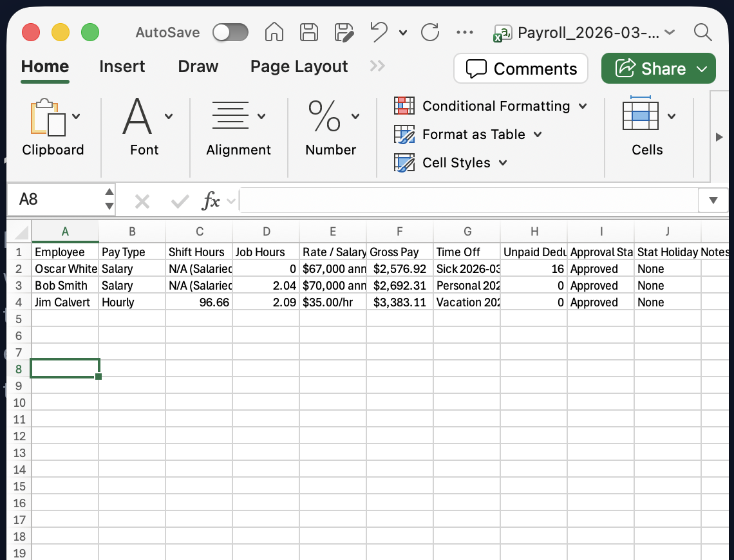Switch to the Insert tab
Viewport: 734px width, 560px height.
[122, 66]
